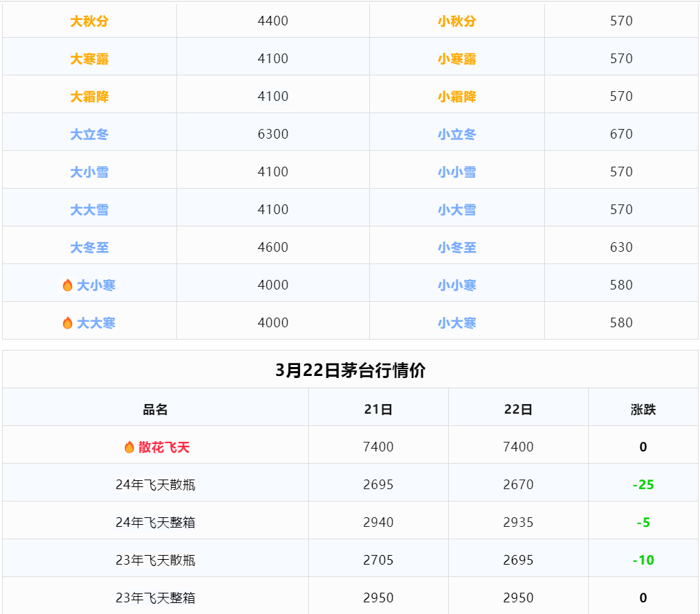Click the 23年飞天整箱 row name
The width and height of the screenshot is (700, 614).
[155, 598]
